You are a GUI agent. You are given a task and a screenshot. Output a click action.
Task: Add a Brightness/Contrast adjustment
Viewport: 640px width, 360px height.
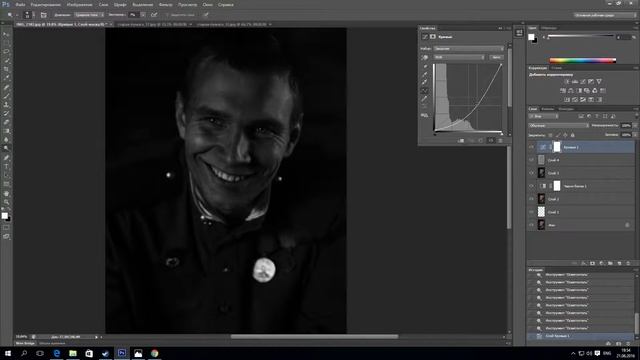point(567,82)
